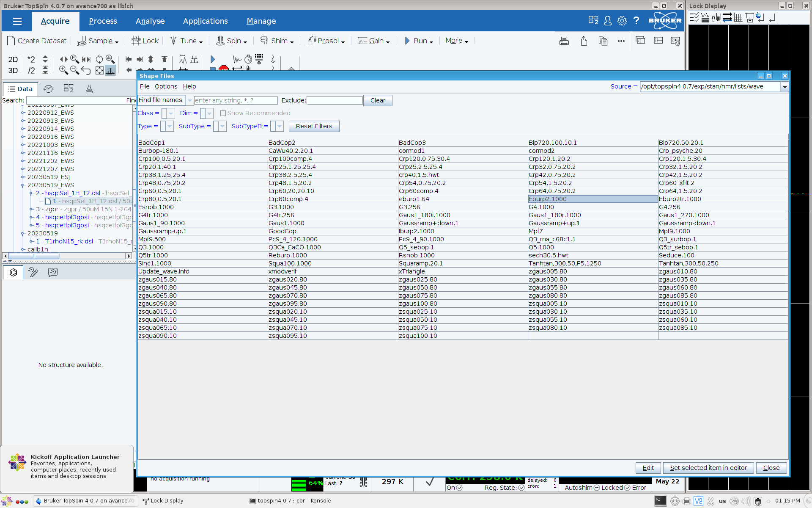Screen dimensions: 812x508
Task: Open the Class filter dropdown
Action: [171, 113]
